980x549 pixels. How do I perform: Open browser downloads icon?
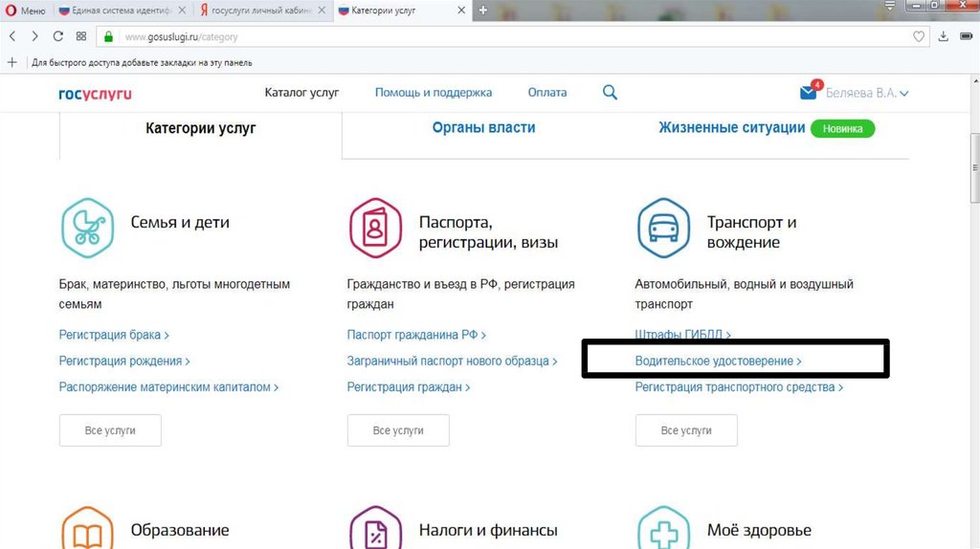tap(943, 36)
